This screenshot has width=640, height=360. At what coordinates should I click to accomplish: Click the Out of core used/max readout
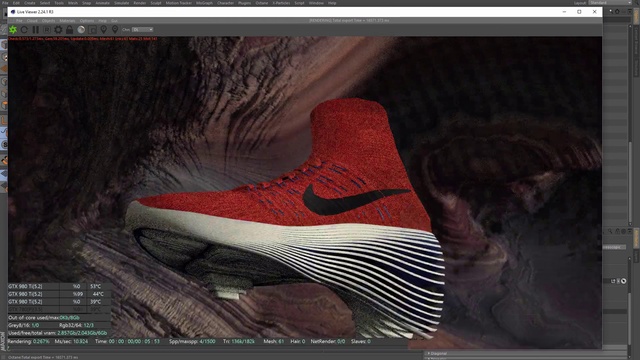pos(44,318)
